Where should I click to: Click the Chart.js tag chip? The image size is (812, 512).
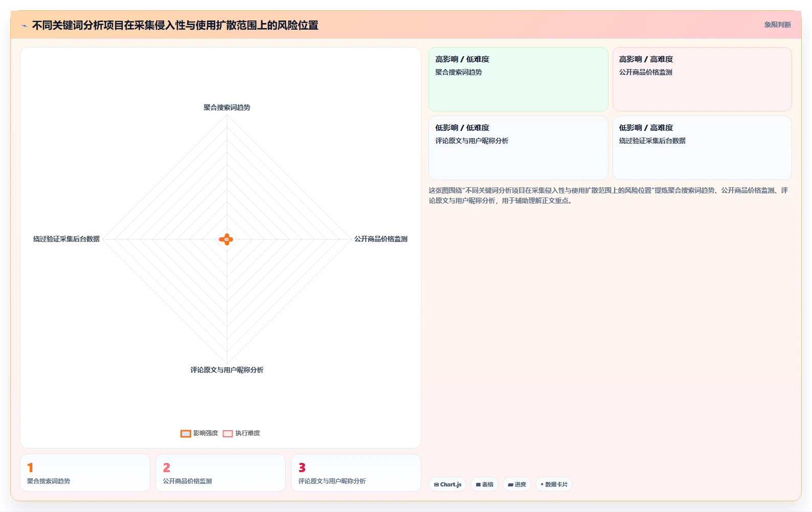click(447, 484)
